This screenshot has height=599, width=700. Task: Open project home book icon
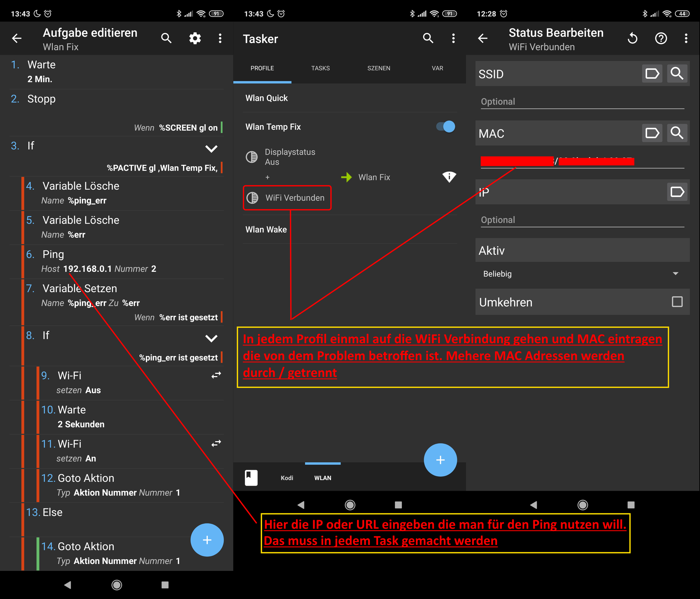click(251, 478)
